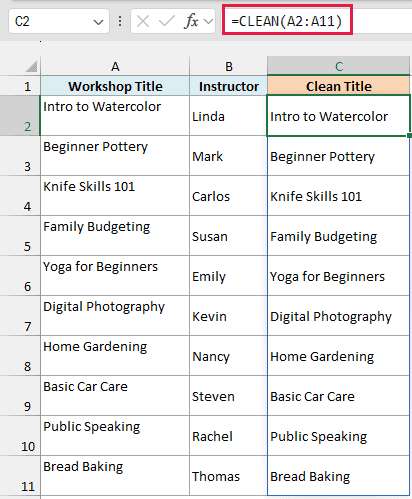Click the Workshop Title header cell
412x499 pixels.
[x=115, y=86]
